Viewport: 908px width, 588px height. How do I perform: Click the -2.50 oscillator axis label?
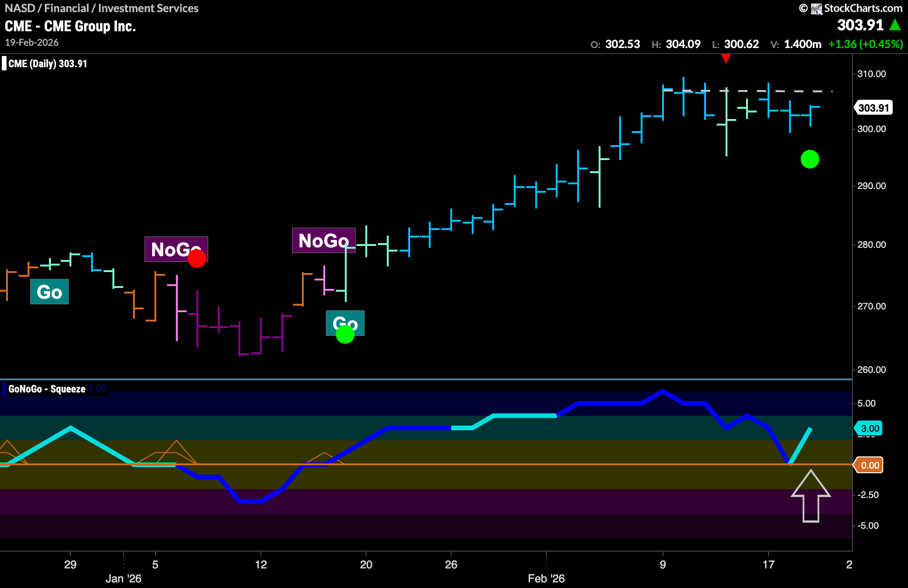click(868, 495)
